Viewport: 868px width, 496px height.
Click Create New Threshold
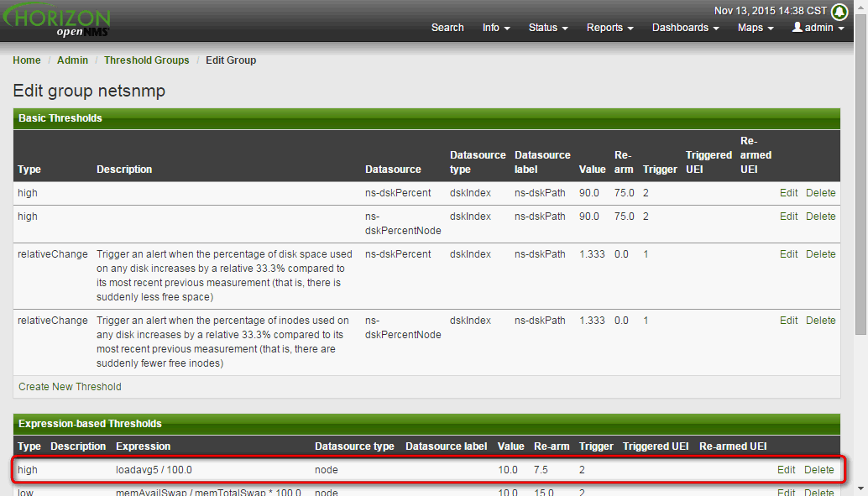click(x=70, y=386)
